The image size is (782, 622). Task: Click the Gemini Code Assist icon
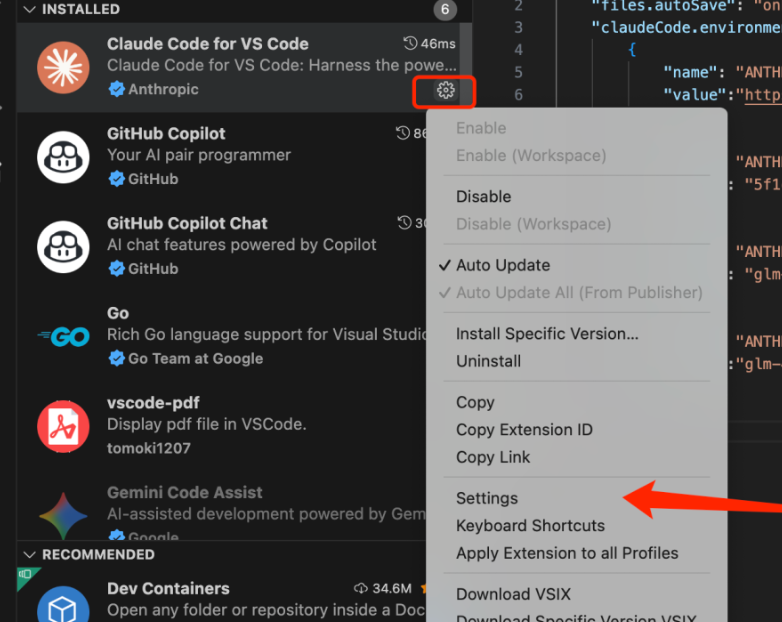[64, 514]
